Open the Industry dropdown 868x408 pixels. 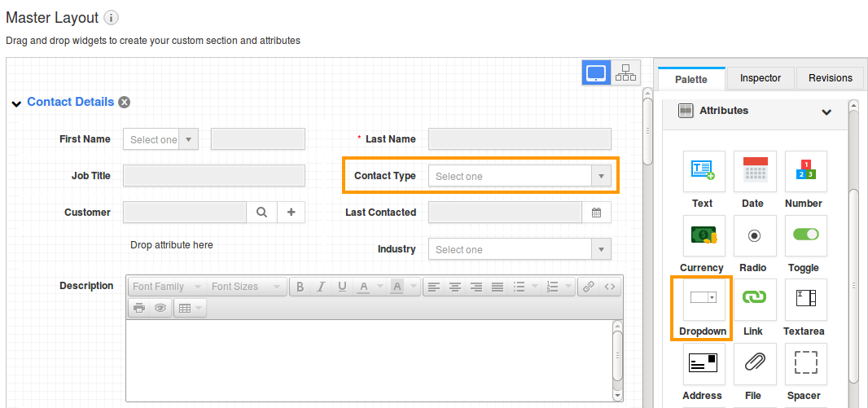[519, 249]
